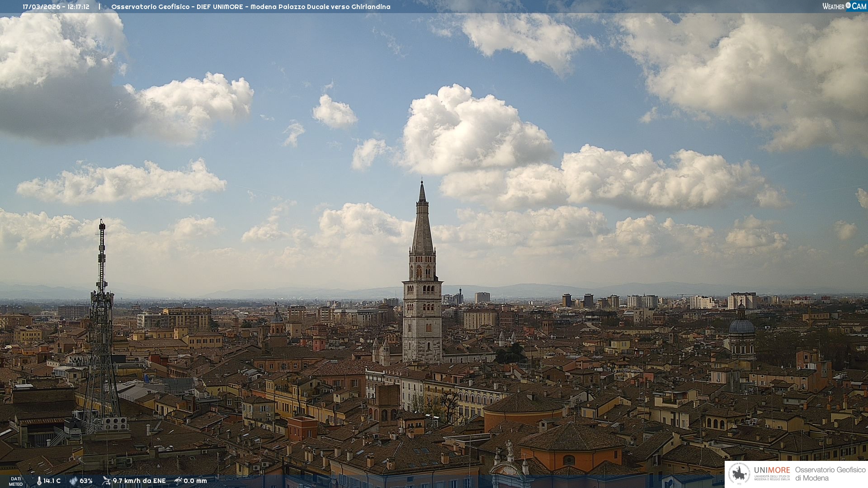Click the 9.7 km/h da ENE wind reading
Image resolution: width=868 pixels, height=488 pixels.
point(139,481)
